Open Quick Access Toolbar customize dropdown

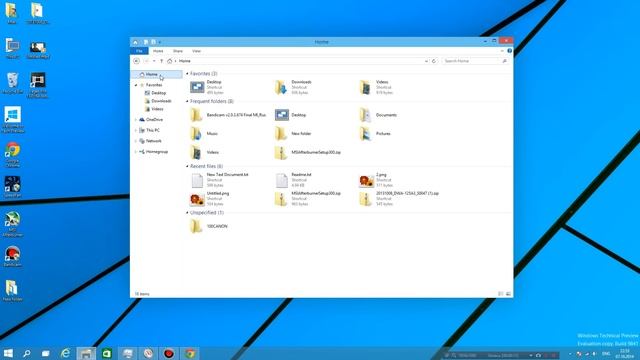160,42
